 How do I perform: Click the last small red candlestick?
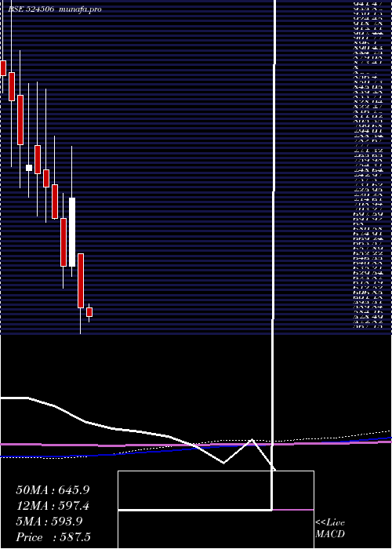pos(89,312)
